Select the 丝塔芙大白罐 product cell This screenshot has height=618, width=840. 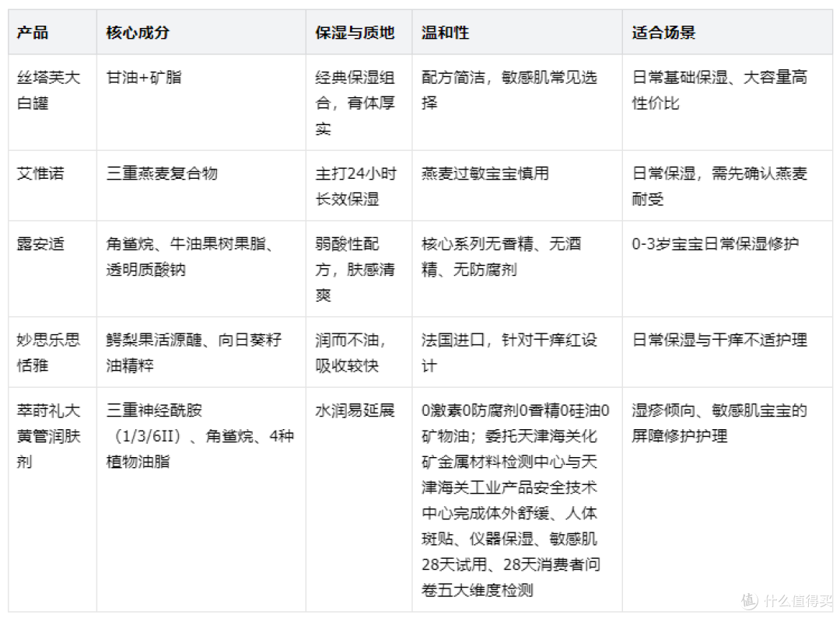[x=52, y=103]
